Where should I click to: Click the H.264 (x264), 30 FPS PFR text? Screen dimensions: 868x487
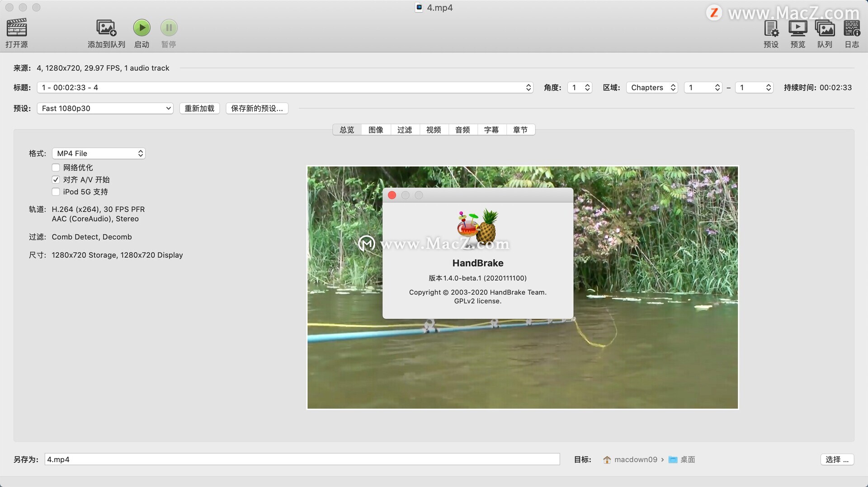[98, 209]
